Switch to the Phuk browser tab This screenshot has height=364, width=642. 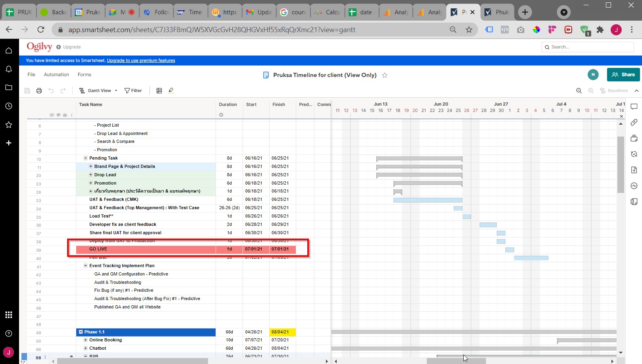pyautogui.click(x=497, y=12)
